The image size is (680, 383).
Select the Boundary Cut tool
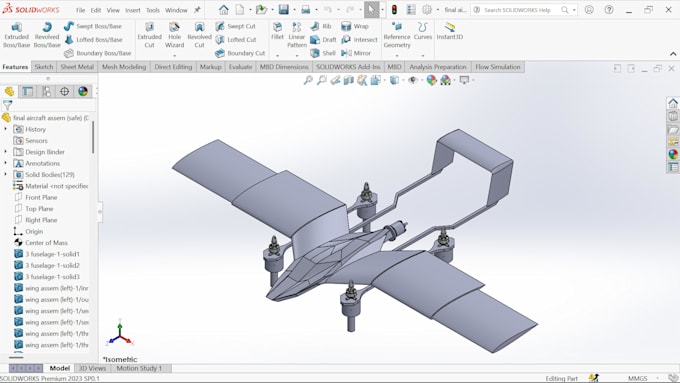tap(240, 53)
